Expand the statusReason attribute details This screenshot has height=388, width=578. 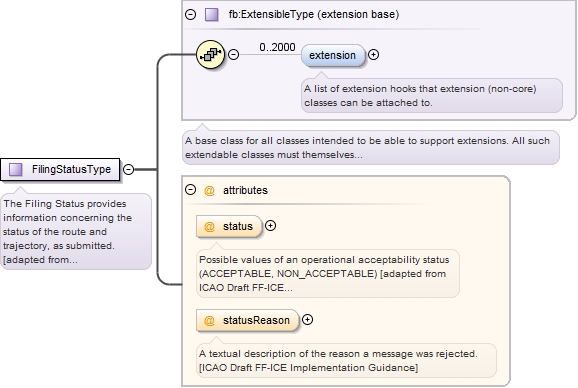click(x=307, y=319)
